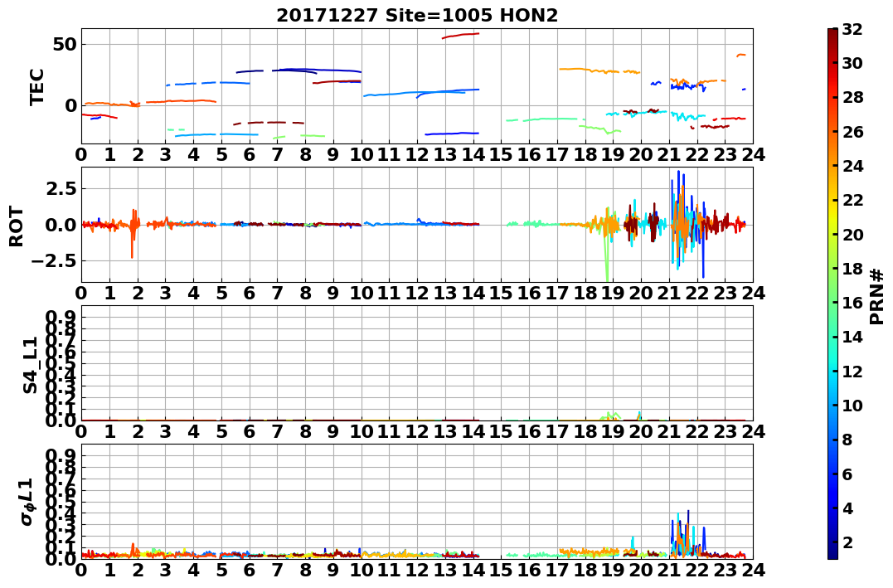Click the σφL1 y-axis label
Image resolution: width=893 pixels, height=588 pixels.
point(27,502)
